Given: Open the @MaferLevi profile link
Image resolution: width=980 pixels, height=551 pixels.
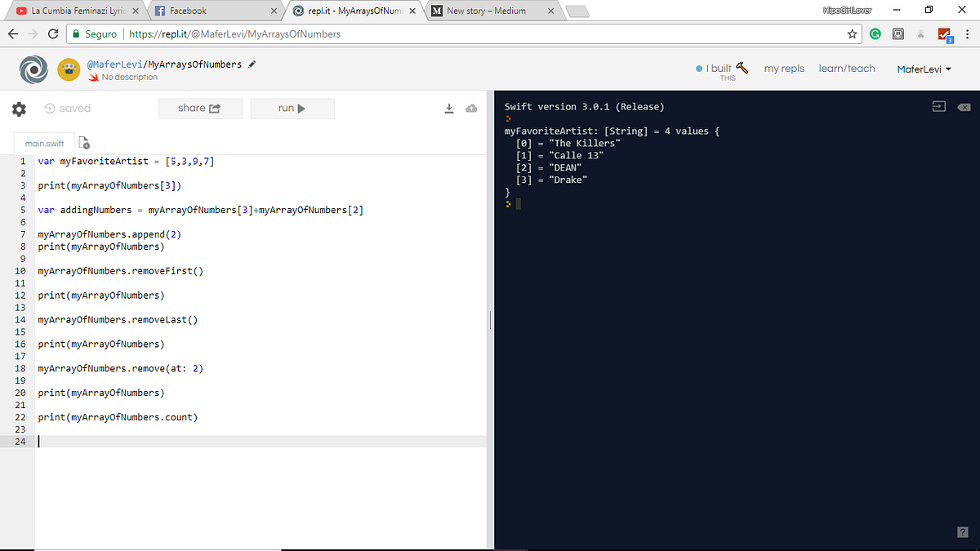Looking at the screenshot, I should 114,64.
